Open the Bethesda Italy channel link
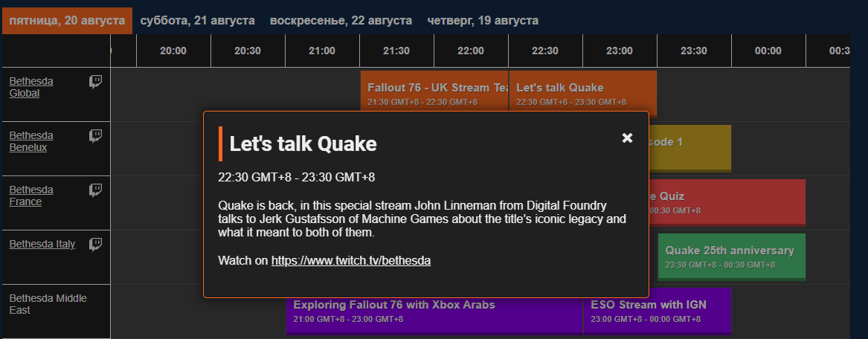This screenshot has height=339, width=868. coord(42,244)
